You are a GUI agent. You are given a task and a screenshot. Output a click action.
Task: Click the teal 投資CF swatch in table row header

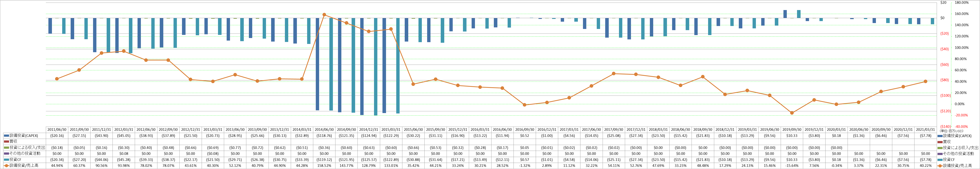pos(6,160)
